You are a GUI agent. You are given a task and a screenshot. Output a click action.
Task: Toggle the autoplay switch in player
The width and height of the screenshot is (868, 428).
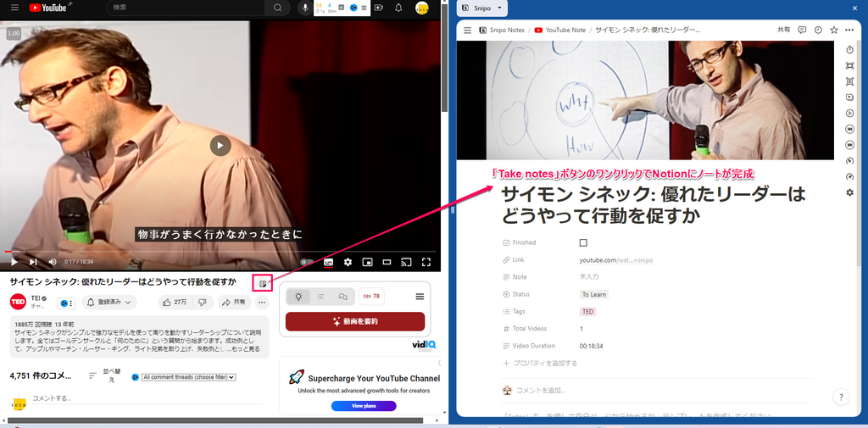click(x=306, y=262)
